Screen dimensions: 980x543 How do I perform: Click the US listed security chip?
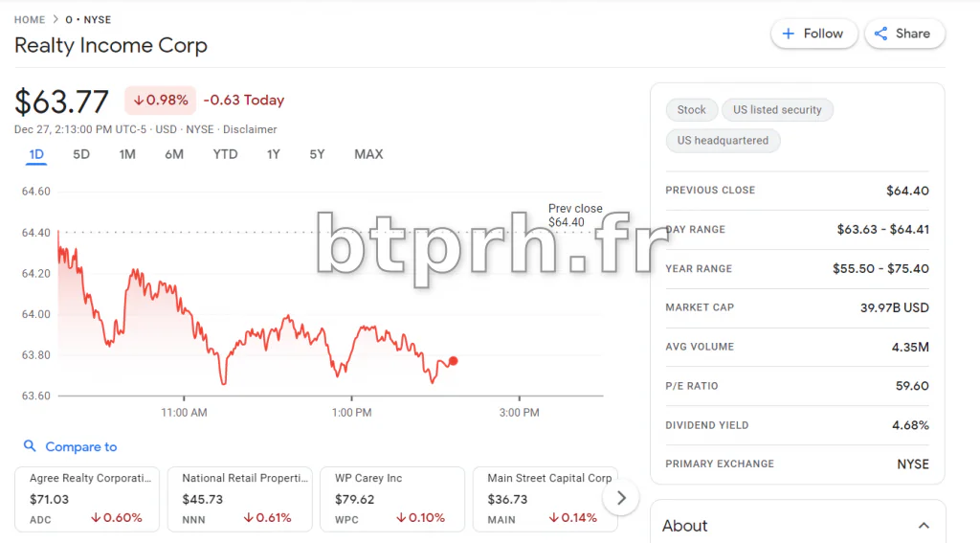(777, 110)
